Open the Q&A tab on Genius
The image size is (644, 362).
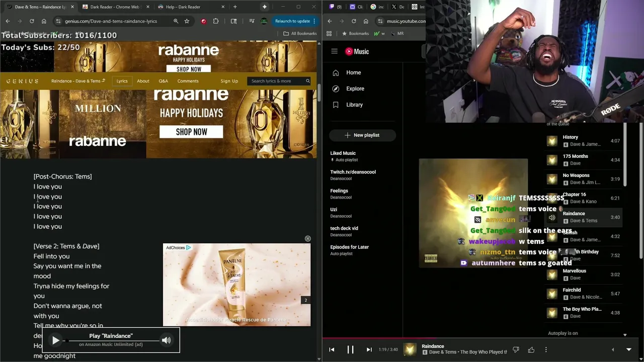(163, 81)
